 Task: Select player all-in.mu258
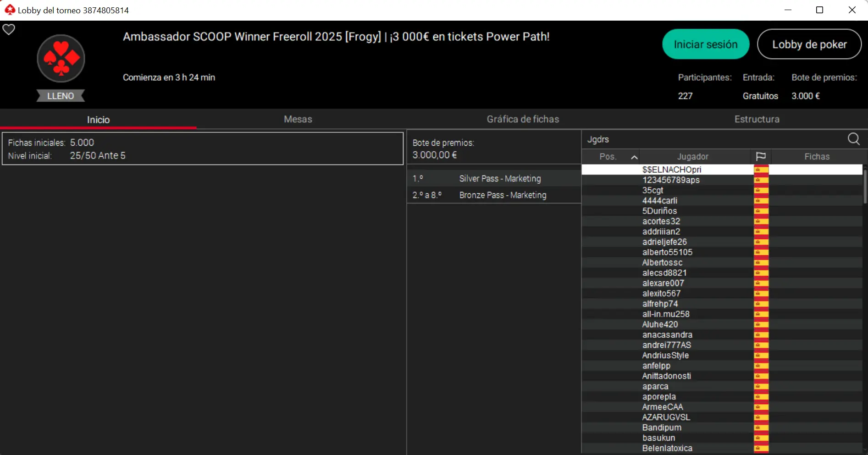tap(722, 314)
